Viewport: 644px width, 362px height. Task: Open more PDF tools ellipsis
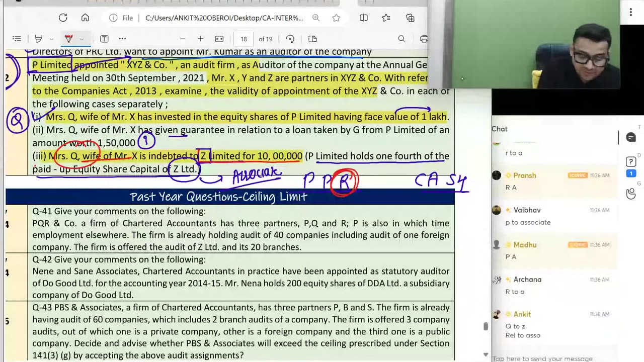point(122,39)
